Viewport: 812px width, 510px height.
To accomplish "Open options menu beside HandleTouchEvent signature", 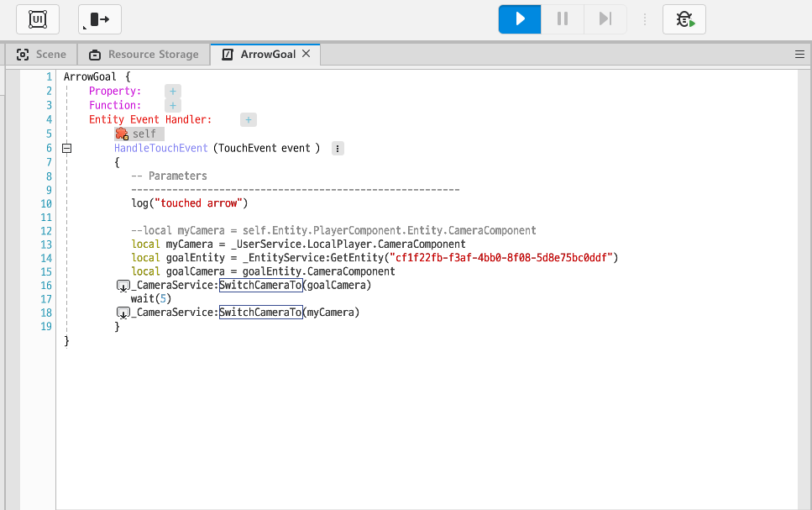I will tap(338, 149).
